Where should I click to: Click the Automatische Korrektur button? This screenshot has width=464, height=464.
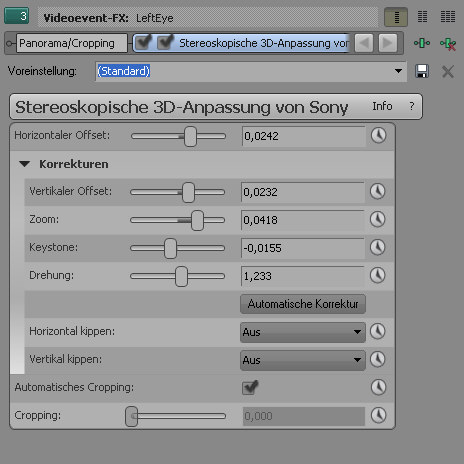click(303, 304)
